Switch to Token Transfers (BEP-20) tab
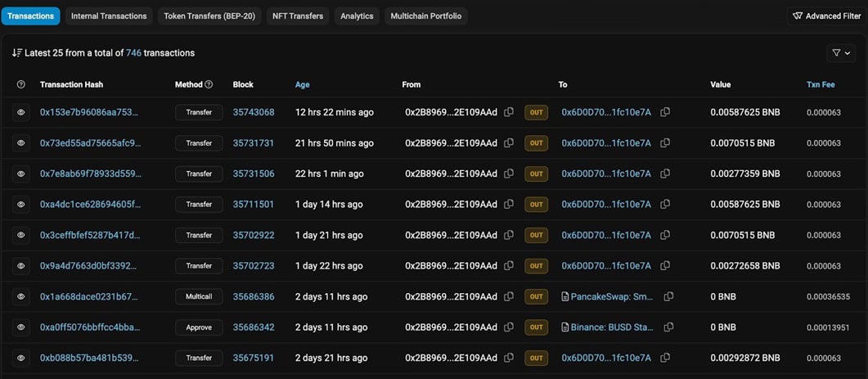This screenshot has height=379, width=868. [208, 16]
